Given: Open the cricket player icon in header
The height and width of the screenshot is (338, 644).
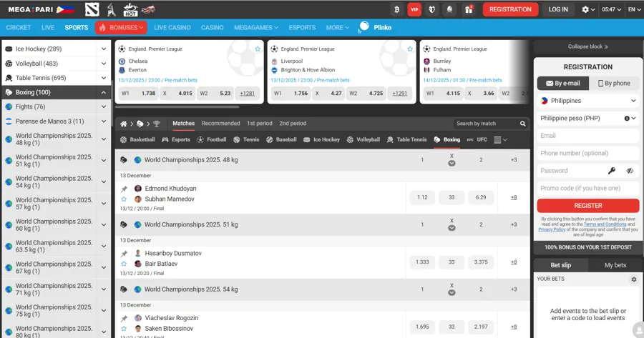Looking at the screenshot, I should tap(112, 9).
